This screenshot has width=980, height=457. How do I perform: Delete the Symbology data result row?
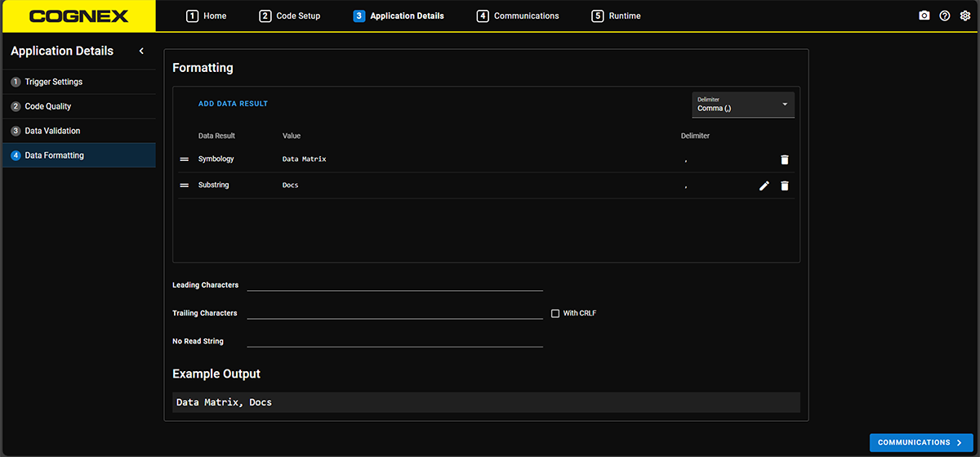click(x=784, y=159)
